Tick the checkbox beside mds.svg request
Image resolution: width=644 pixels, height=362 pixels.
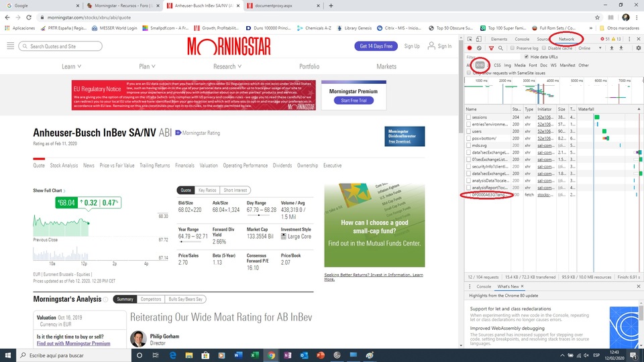pyautogui.click(x=469, y=145)
